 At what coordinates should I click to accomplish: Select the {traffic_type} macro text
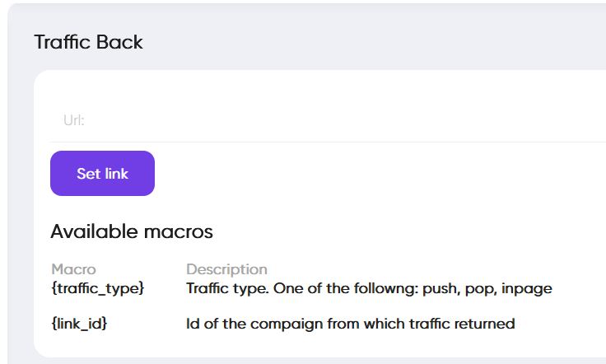[x=97, y=288]
